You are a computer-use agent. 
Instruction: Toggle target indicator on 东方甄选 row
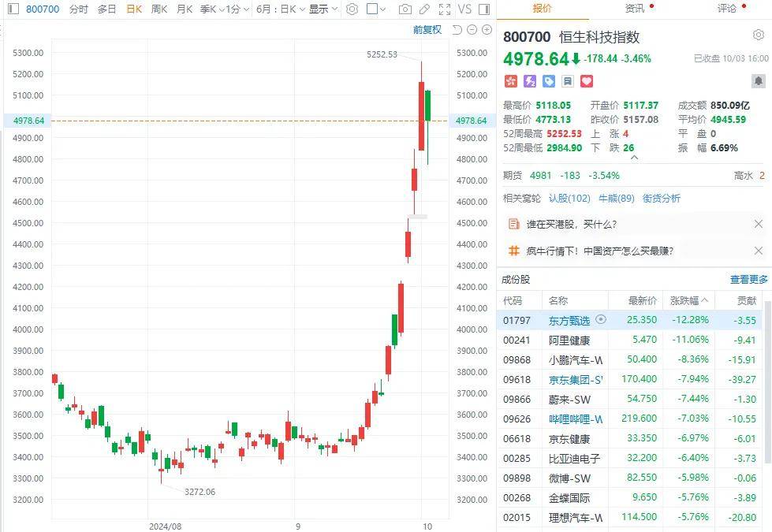click(601, 320)
